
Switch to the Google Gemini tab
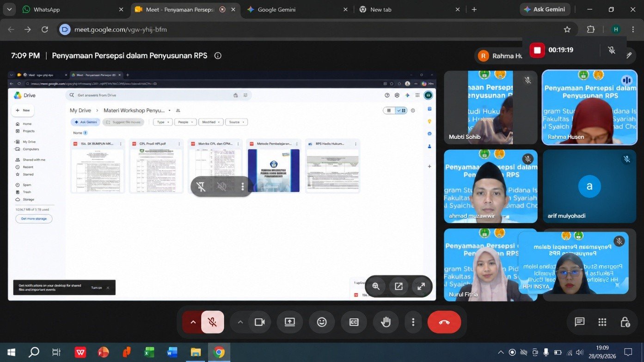295,9
